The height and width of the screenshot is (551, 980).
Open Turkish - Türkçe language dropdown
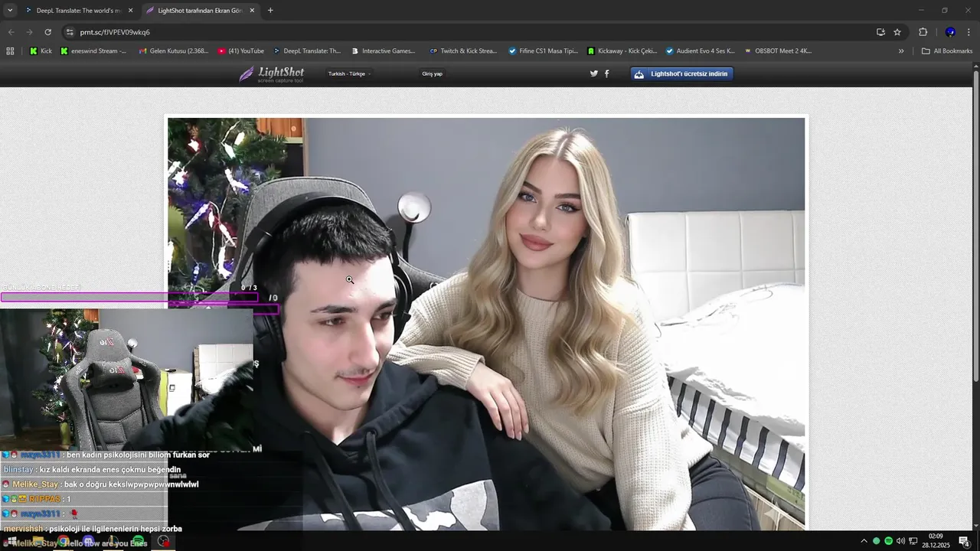pyautogui.click(x=350, y=74)
